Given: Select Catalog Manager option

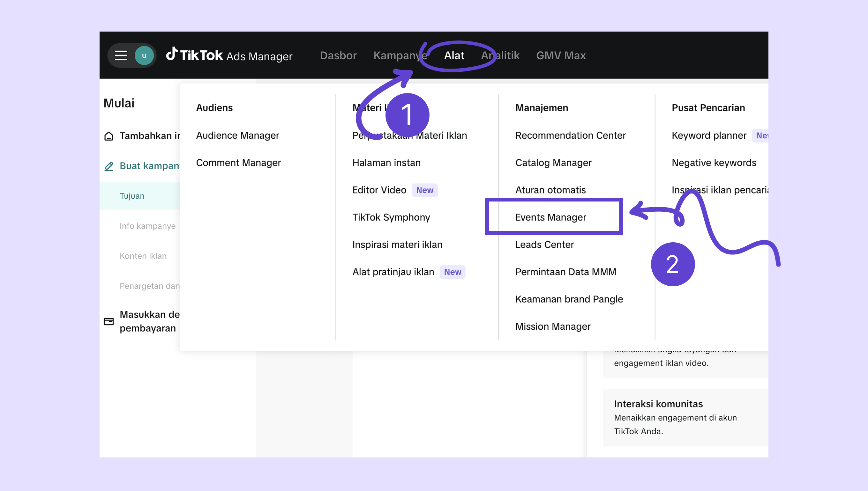Looking at the screenshot, I should click(x=553, y=163).
